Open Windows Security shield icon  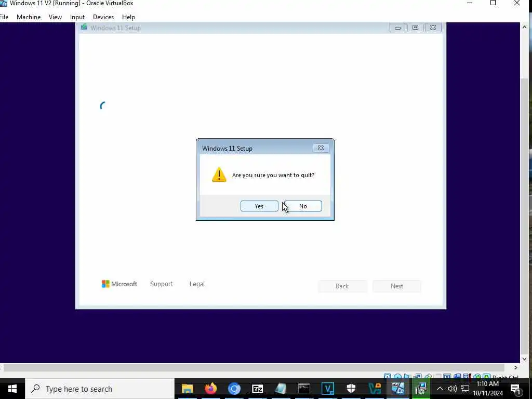(351, 389)
